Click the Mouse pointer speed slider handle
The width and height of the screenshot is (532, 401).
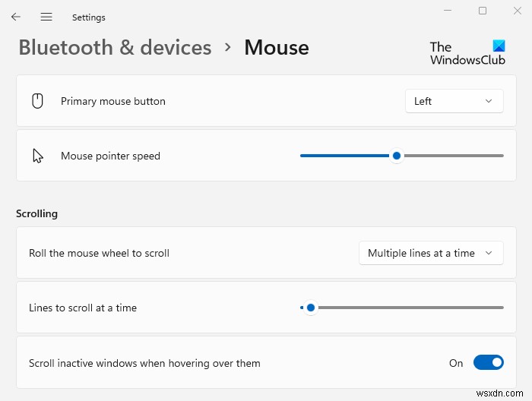396,156
